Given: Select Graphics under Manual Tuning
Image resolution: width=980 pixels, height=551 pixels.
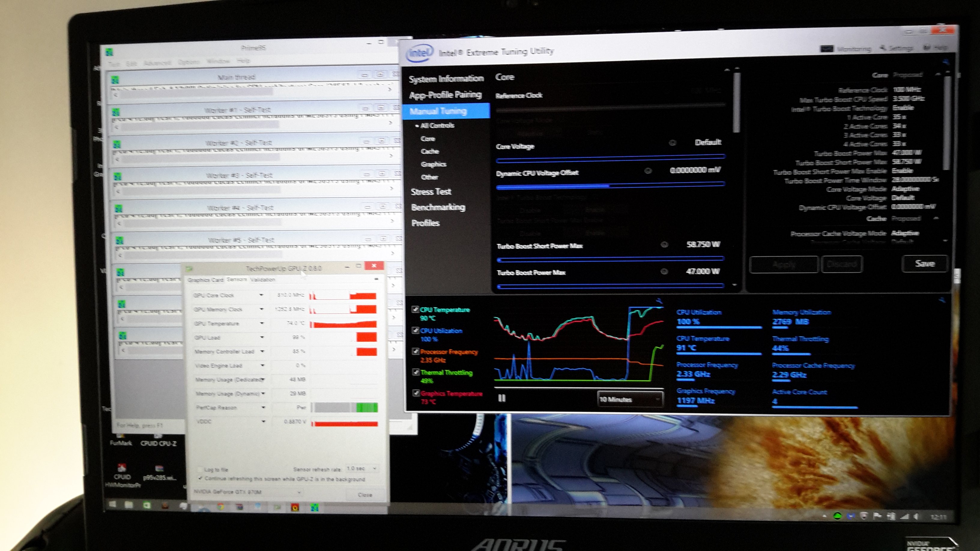Looking at the screenshot, I should (x=433, y=164).
